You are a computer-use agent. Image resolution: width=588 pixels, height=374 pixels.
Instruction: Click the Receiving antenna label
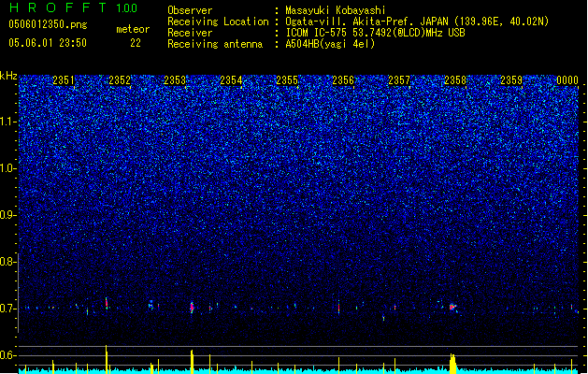(215, 44)
